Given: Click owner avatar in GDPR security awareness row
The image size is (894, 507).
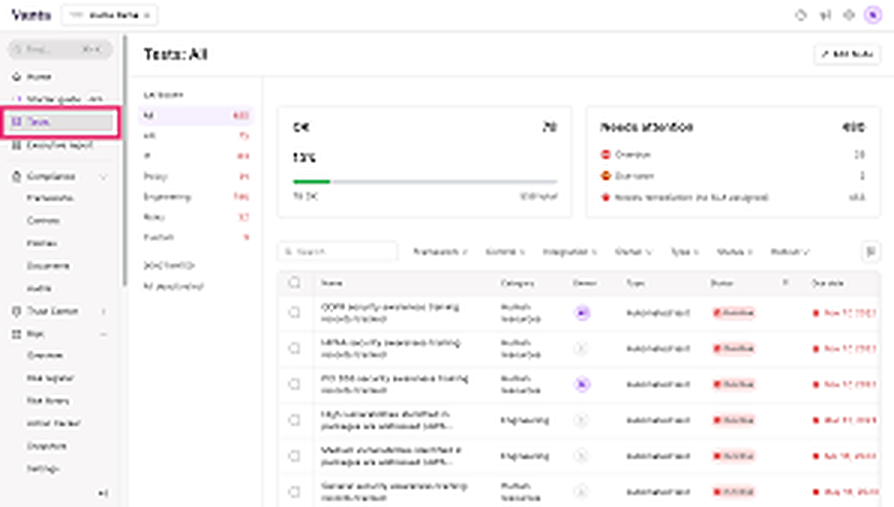Looking at the screenshot, I should 582,313.
